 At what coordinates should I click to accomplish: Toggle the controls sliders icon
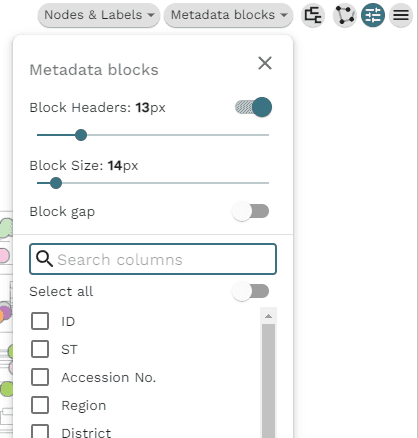(373, 15)
